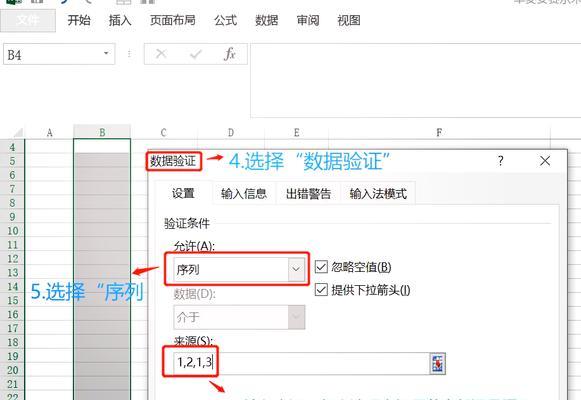Expand the Name Box dropdown arrow
The height and width of the screenshot is (400, 581).
tap(106, 54)
